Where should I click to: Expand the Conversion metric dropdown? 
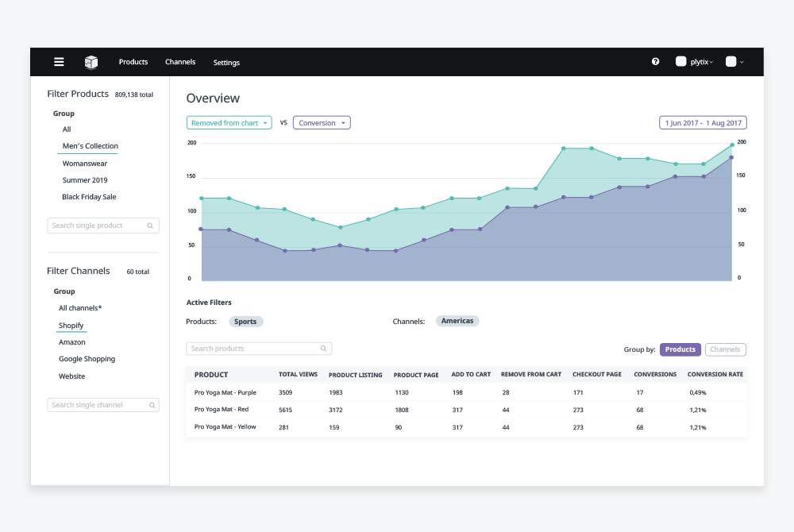point(322,123)
